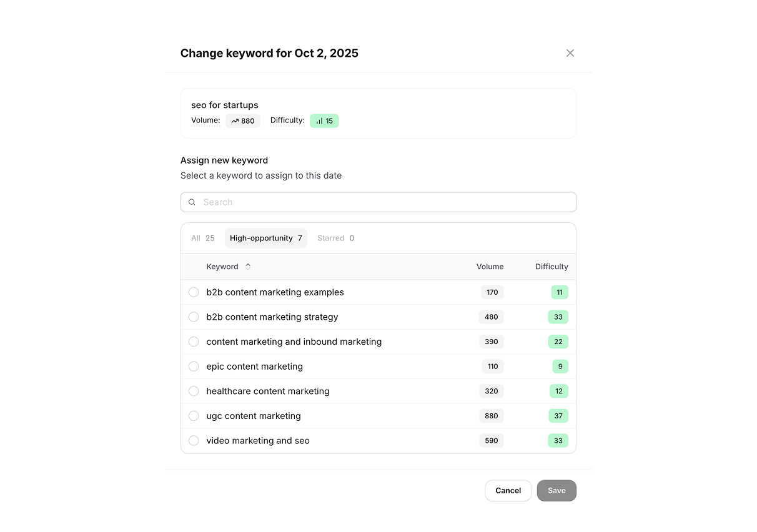
Task: Switch to the Starred tab
Action: (x=335, y=238)
